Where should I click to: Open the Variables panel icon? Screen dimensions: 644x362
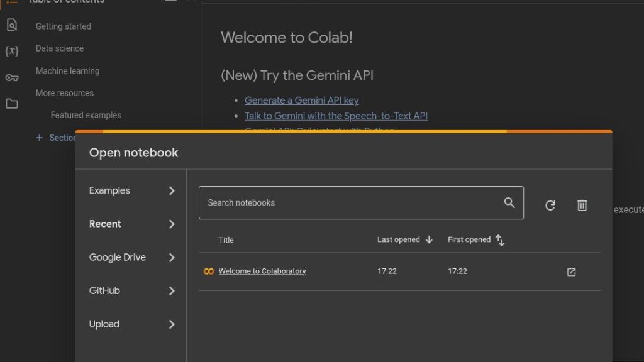(11, 51)
